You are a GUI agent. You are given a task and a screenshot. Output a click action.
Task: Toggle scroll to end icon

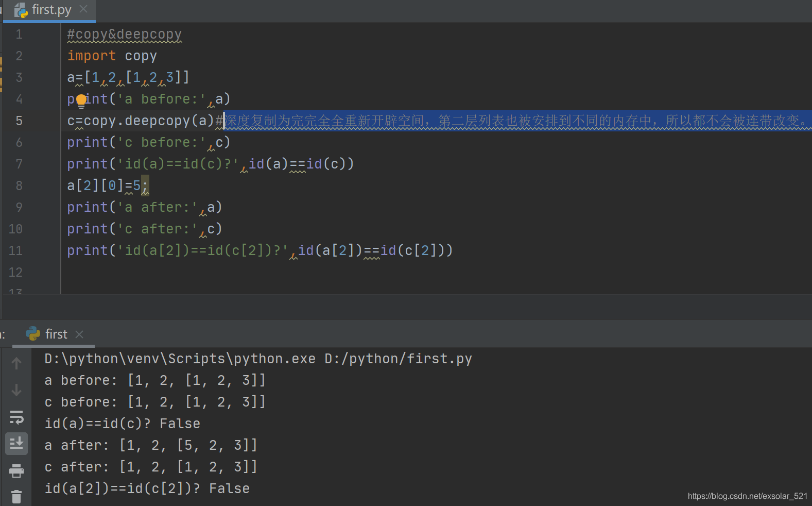pyautogui.click(x=16, y=443)
